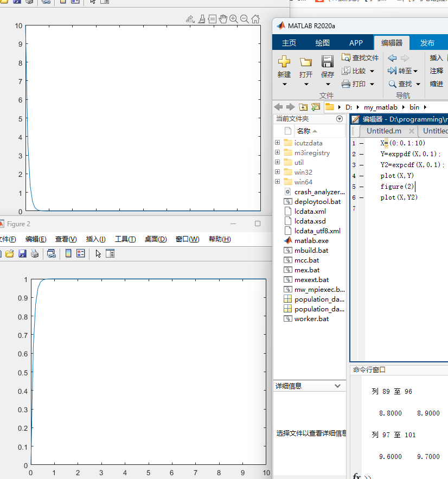Click the save disk icon in Figure 2 toolbar
The width and height of the screenshot is (448, 479).
tap(22, 253)
